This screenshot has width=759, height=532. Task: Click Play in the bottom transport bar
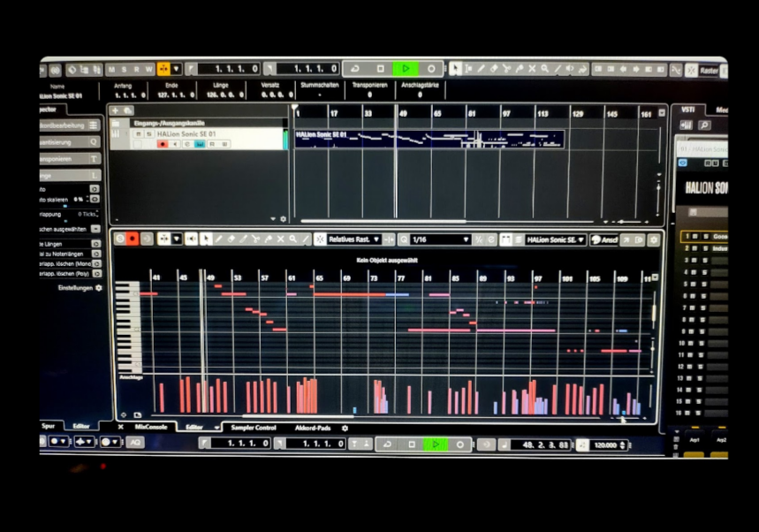(436, 444)
